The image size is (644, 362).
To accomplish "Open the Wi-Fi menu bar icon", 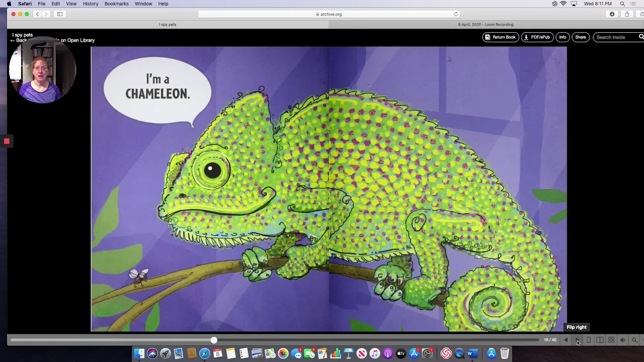I will pos(563,4).
